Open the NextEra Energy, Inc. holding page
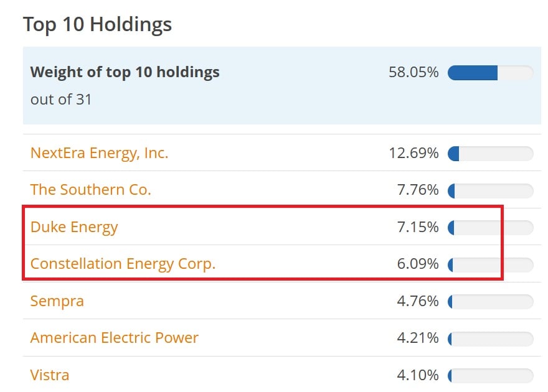The width and height of the screenshot is (548, 392). point(100,153)
